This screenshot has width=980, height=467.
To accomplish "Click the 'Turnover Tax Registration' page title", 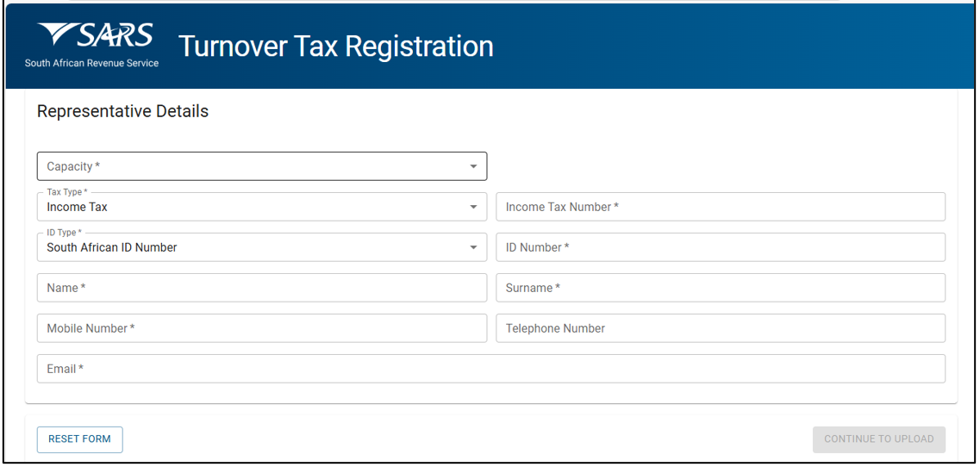I will 335,47.
